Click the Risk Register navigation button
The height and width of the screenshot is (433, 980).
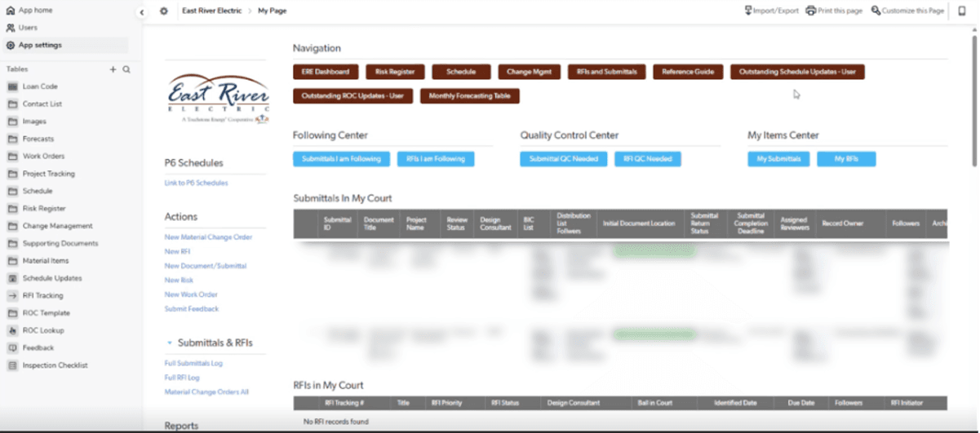pyautogui.click(x=395, y=72)
